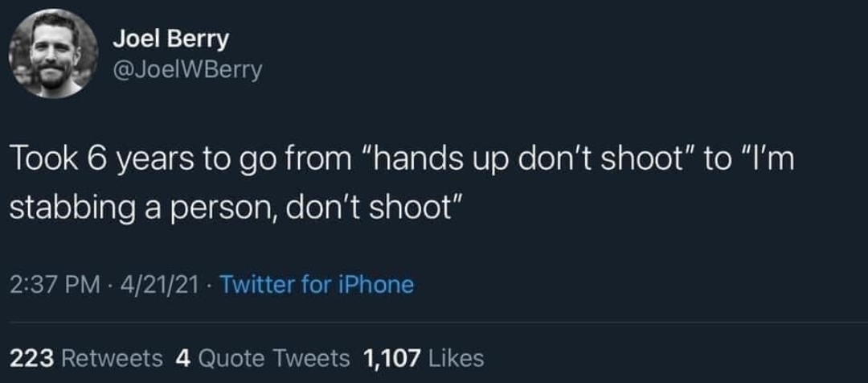Click the 223 retweet count
This screenshot has width=868, height=383.
tap(30, 357)
